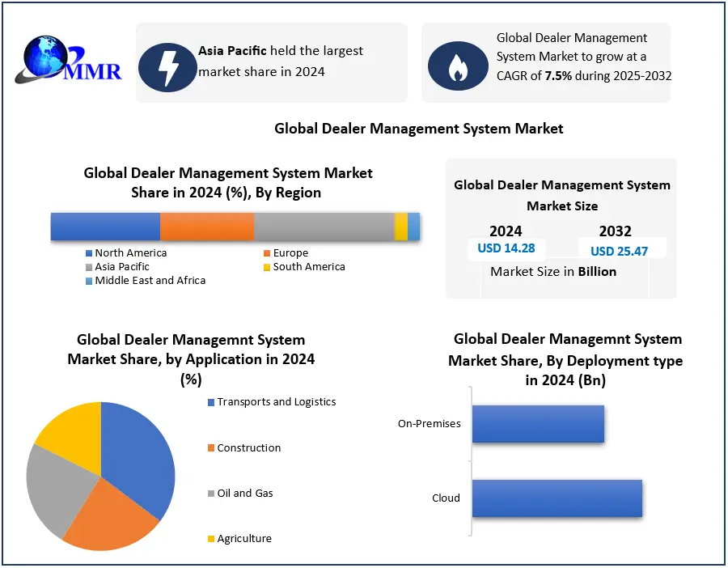The width and height of the screenshot is (728, 568).
Task: Click the lightning bolt icon
Action: (167, 65)
